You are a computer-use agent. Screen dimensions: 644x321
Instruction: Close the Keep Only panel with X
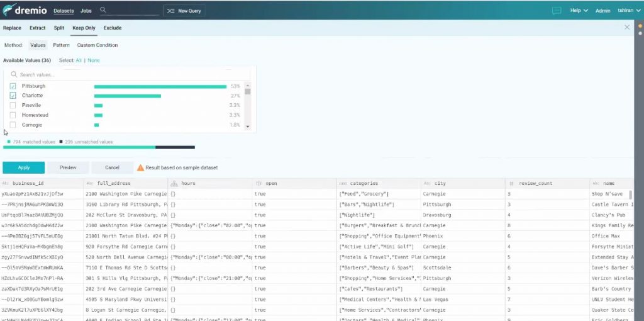click(626, 28)
